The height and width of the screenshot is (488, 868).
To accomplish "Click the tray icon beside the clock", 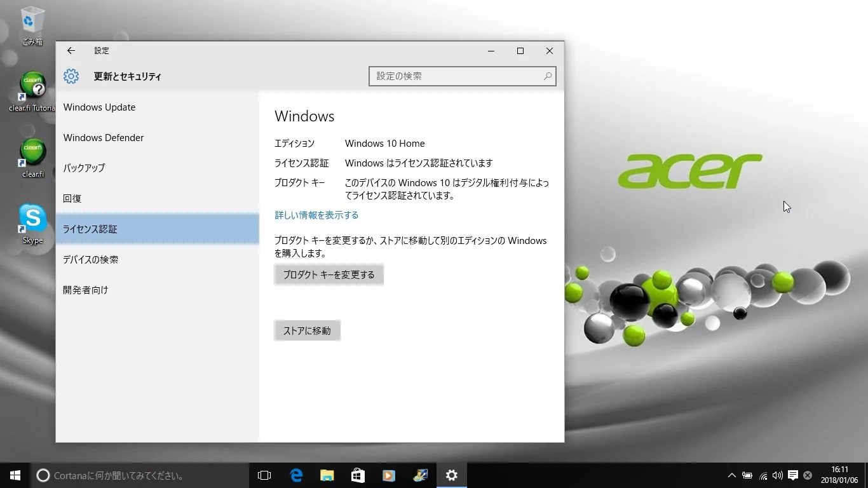I will 808,475.
